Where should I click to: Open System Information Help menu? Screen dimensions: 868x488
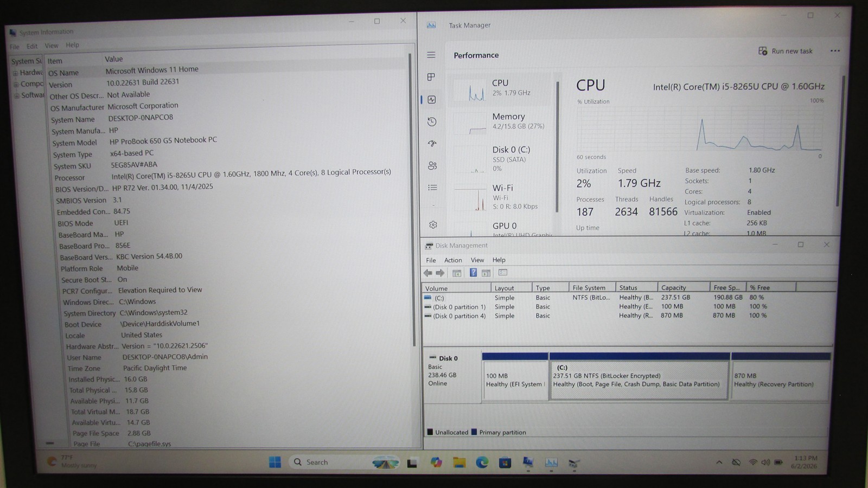(73, 45)
